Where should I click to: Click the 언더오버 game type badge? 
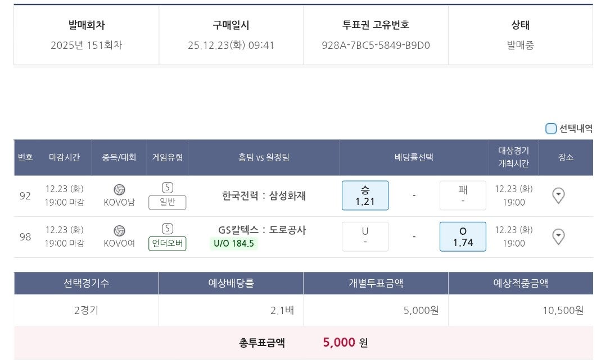tap(167, 243)
